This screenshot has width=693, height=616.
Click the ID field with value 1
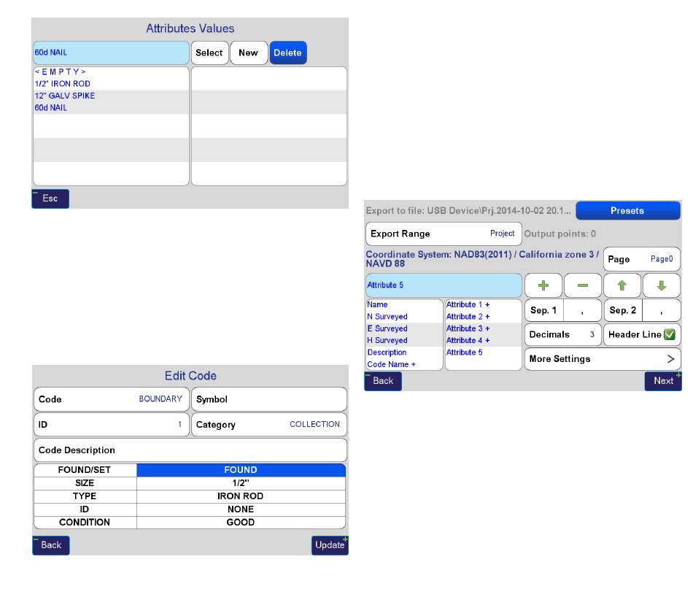pos(112,425)
